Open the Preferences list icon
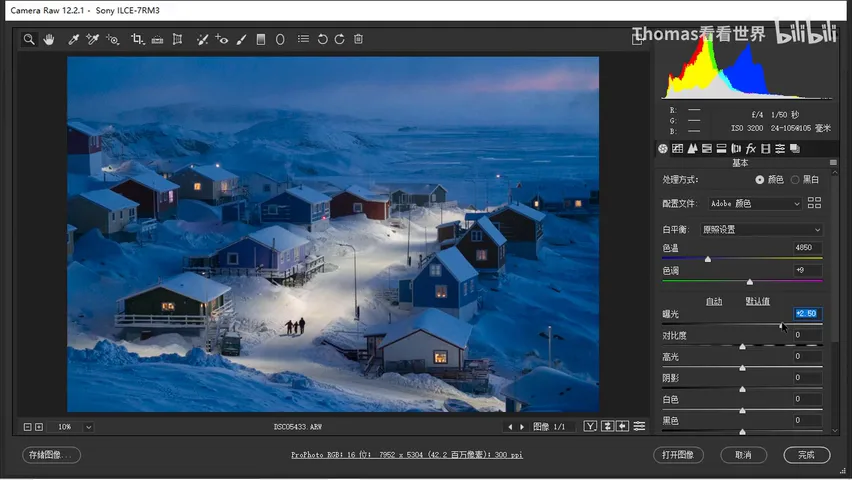Viewport: 852px width, 480px height. 303,39
